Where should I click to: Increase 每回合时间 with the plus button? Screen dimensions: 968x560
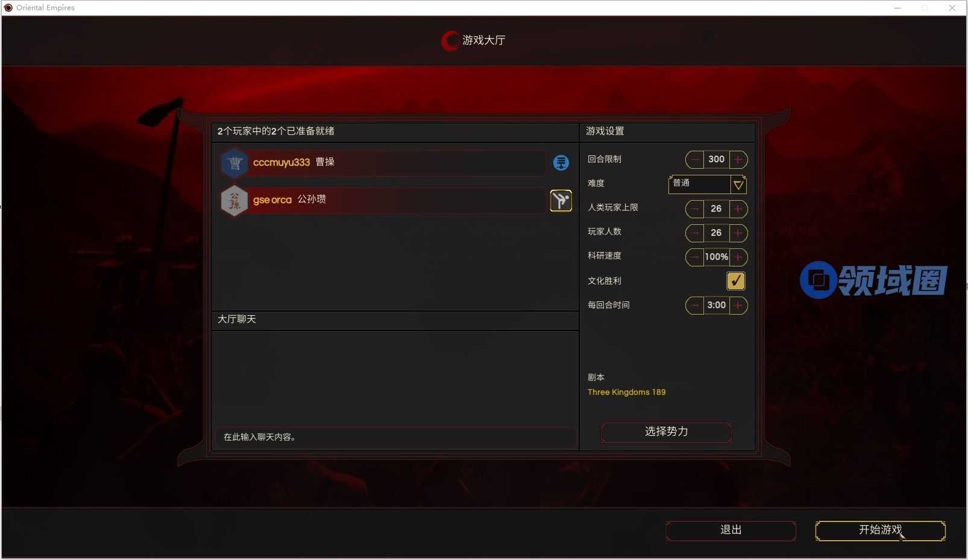[x=738, y=306]
